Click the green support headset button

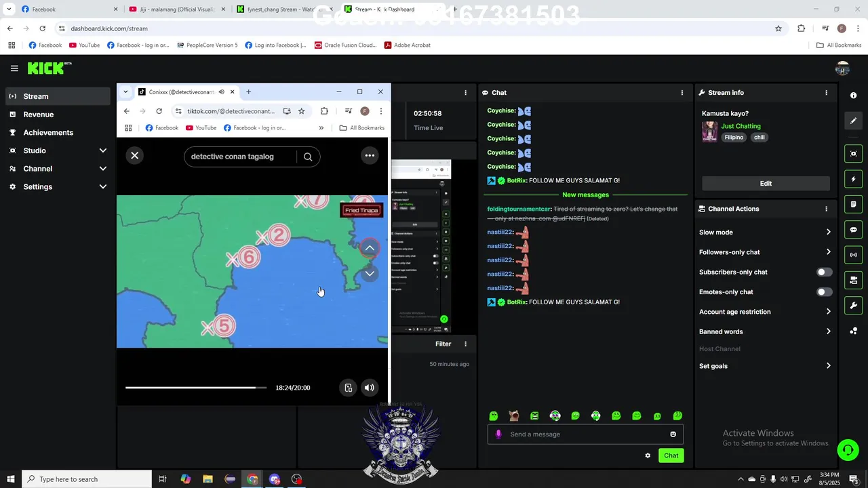point(847,450)
